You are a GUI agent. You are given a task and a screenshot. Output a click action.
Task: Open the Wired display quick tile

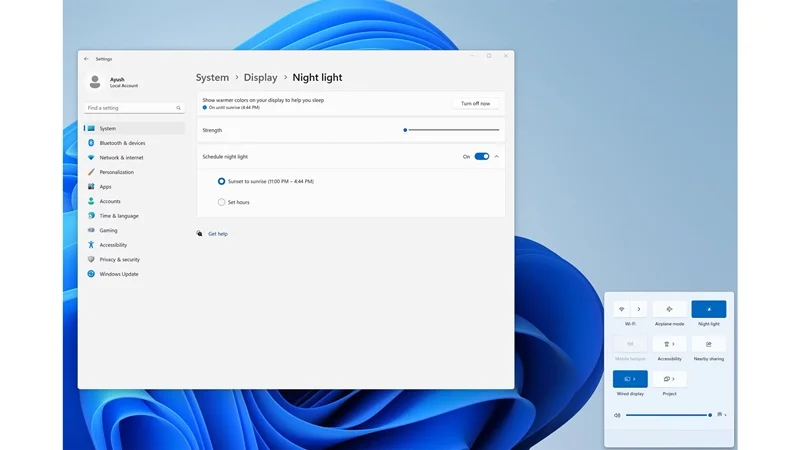tap(630, 379)
